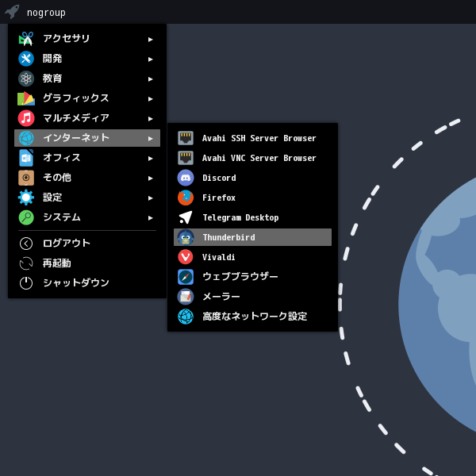The width and height of the screenshot is (476, 476).
Task: Click the back-arrow icon beside ログアウト
Action: click(x=26, y=244)
